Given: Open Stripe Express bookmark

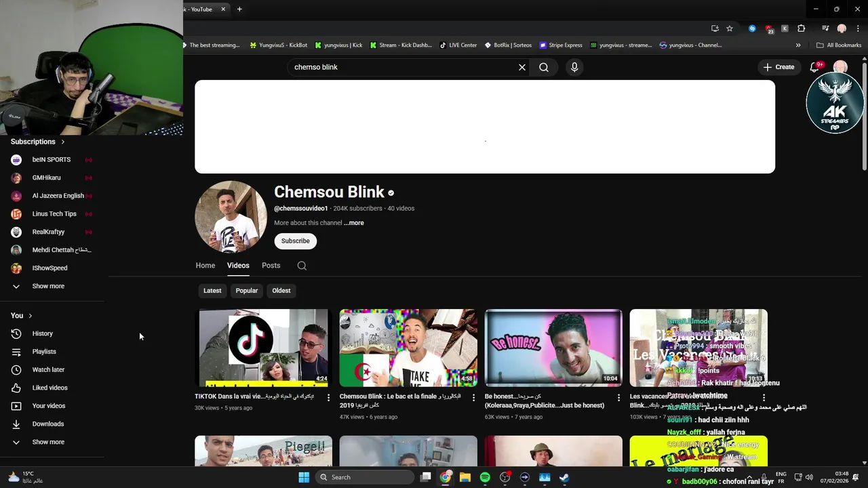Looking at the screenshot, I should tap(561, 45).
